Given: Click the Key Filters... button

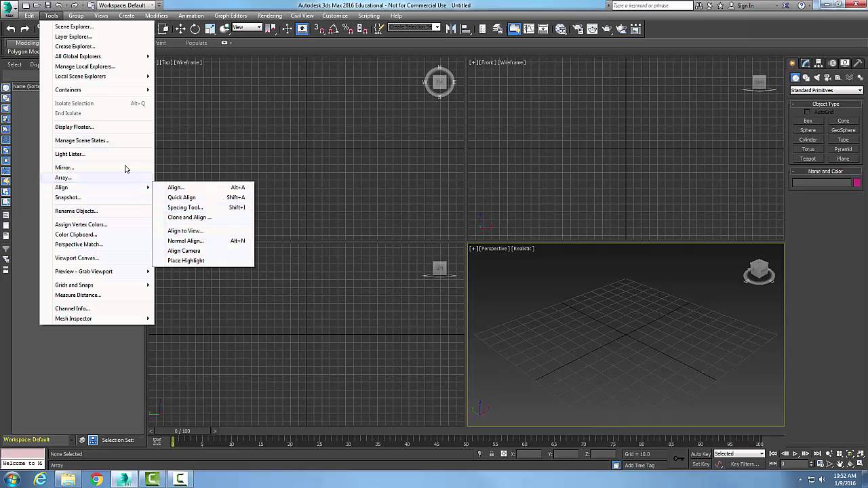Looking at the screenshot, I should point(745,464).
